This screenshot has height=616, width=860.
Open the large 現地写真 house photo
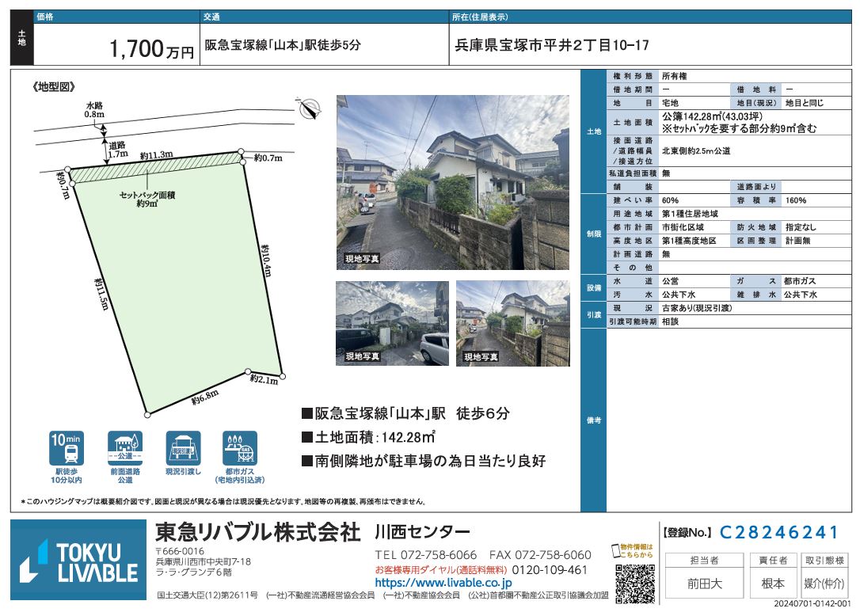coord(452,182)
